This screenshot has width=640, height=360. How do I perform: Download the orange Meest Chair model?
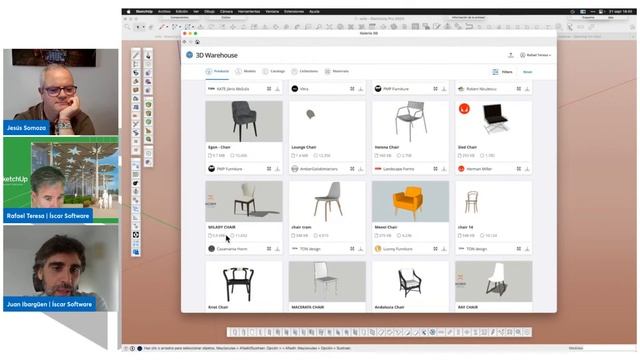click(444, 249)
